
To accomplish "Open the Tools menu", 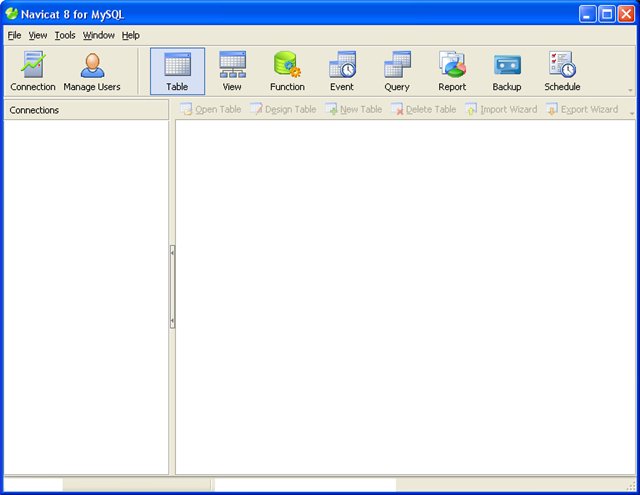I will click(x=65, y=36).
